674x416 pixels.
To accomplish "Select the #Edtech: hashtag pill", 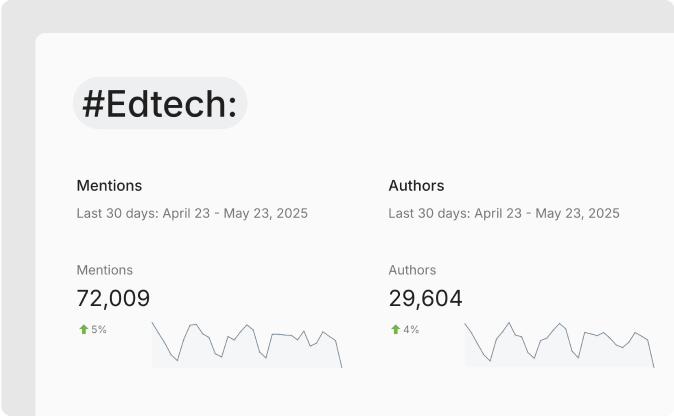I will [x=160, y=103].
